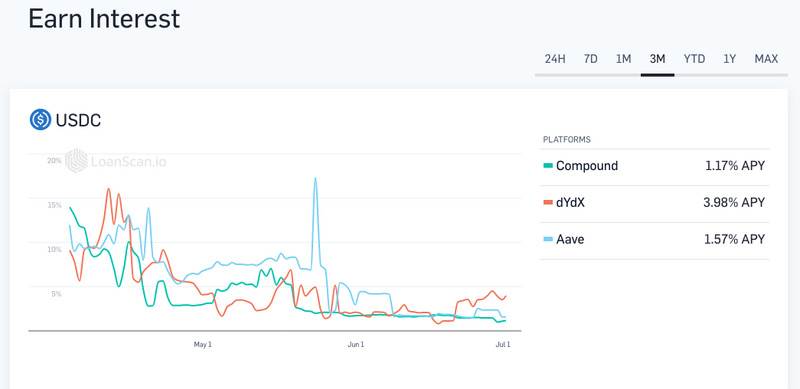
Task: Click the 5% y-axis label
Action: 57,294
